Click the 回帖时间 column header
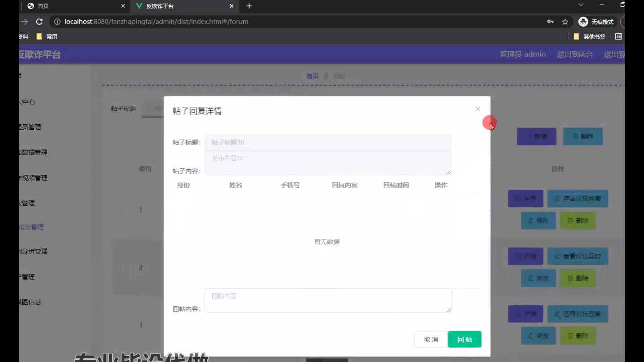This screenshot has width=644, height=362. point(396,185)
